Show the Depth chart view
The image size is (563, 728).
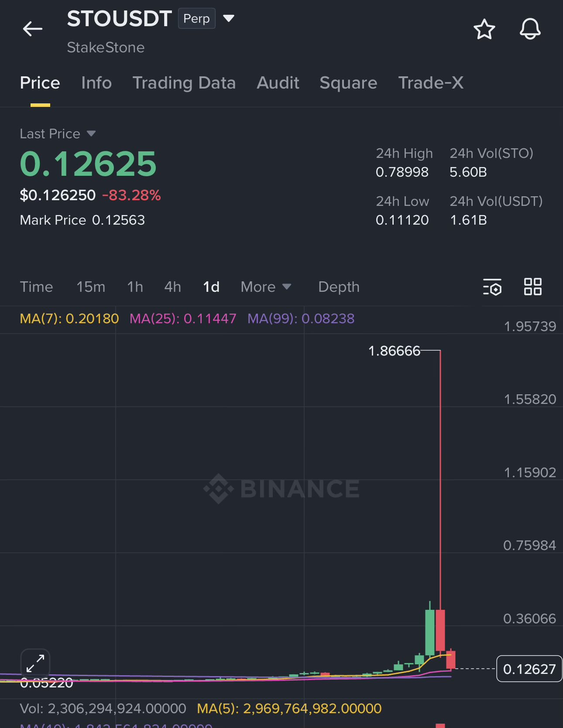(339, 287)
